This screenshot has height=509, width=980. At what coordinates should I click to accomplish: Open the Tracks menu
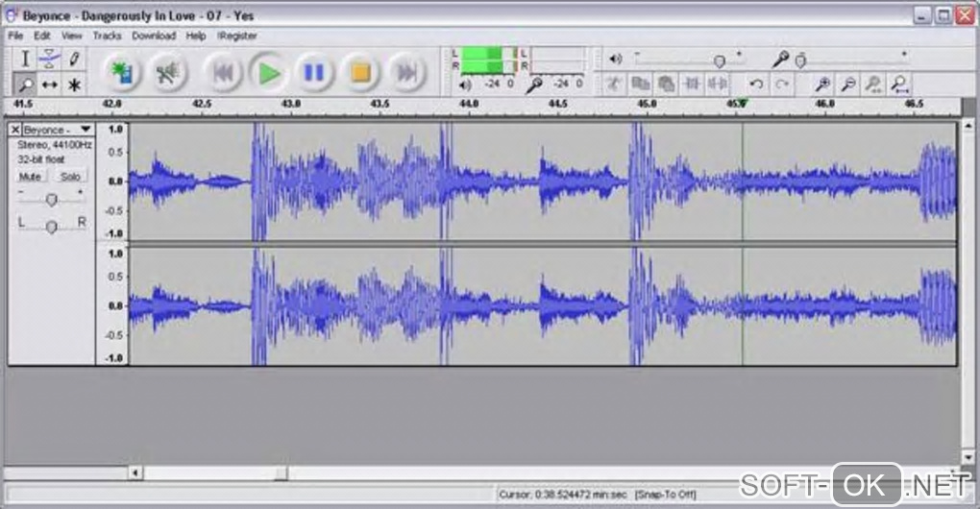click(x=107, y=36)
